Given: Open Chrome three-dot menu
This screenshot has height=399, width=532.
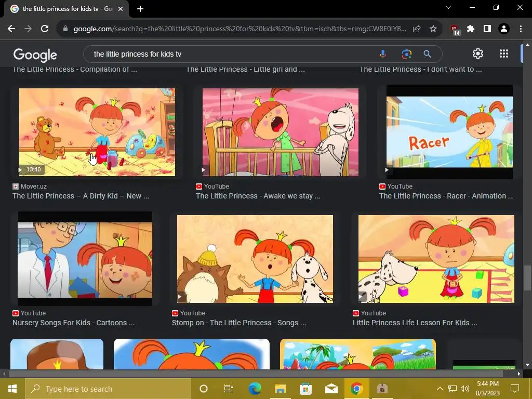Looking at the screenshot, I should (x=521, y=29).
